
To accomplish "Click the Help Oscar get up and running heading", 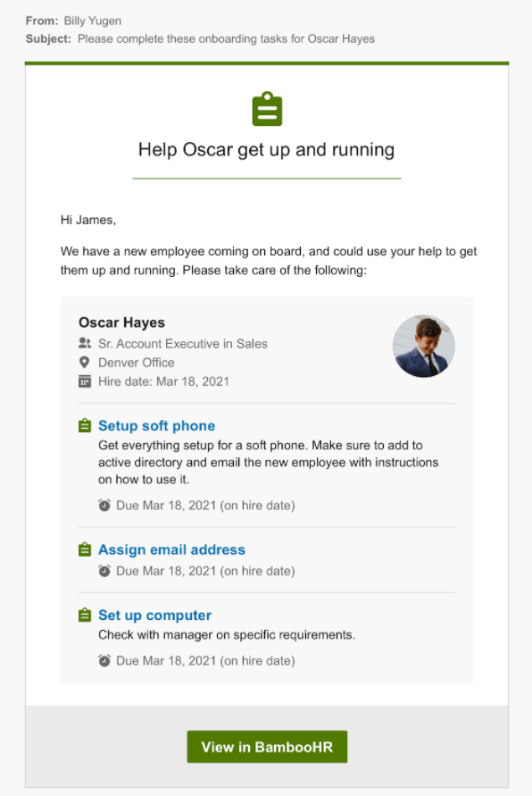I will pos(266,150).
